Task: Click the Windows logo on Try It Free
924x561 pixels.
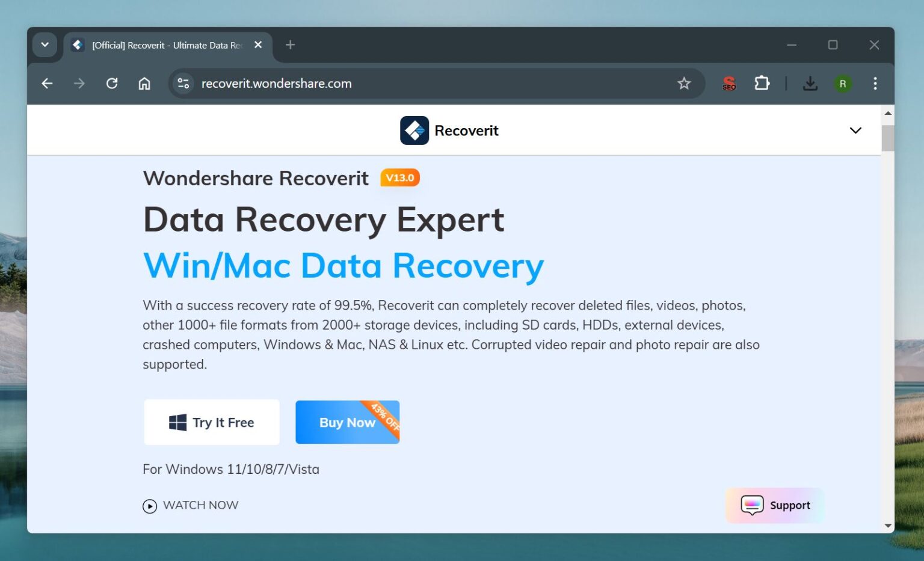Action: (x=177, y=422)
